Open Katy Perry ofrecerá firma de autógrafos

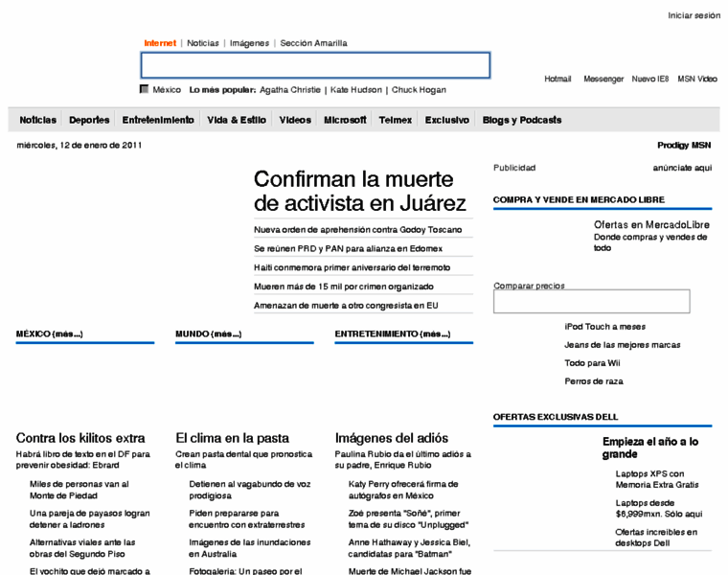point(403,490)
